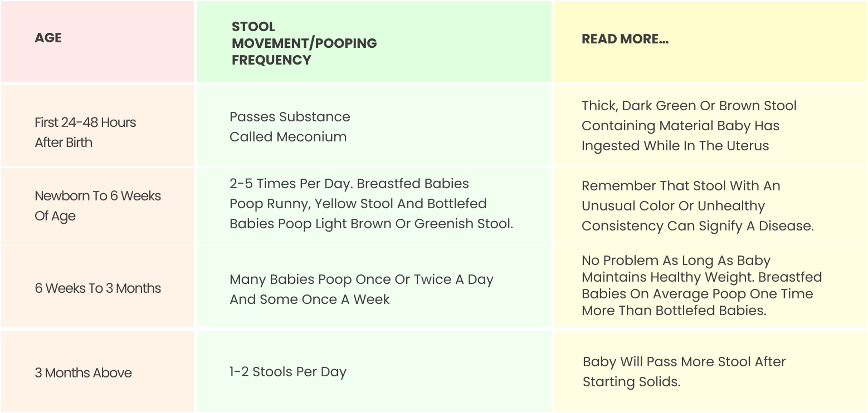This screenshot has height=413, width=868.
Task: Click the Breastfed Babies On Average Poop line
Action: (x=697, y=294)
